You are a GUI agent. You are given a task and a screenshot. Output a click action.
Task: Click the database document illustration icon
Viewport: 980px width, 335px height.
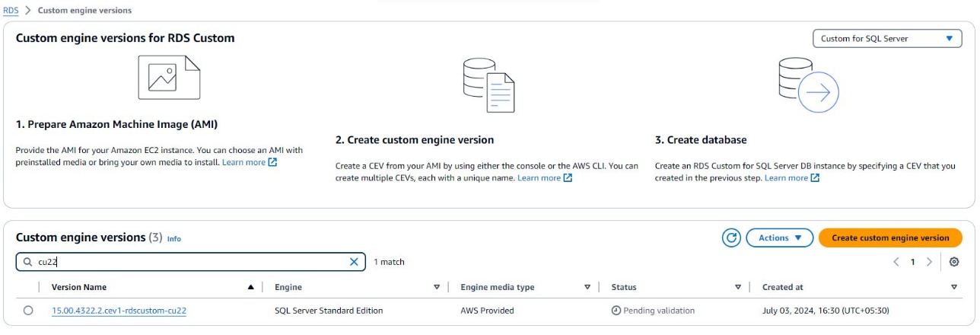pos(489,85)
